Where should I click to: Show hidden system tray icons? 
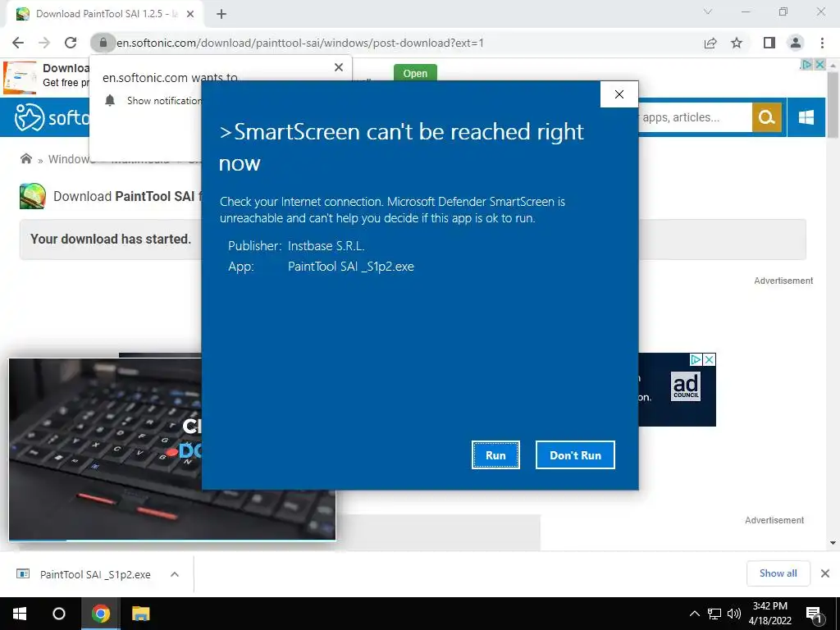[694, 614]
